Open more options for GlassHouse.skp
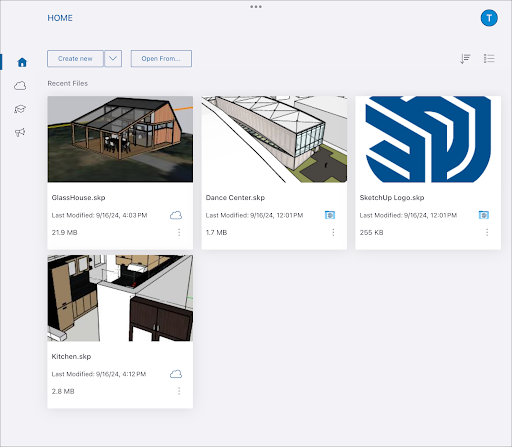Viewport: 512px width, 447px height. (179, 232)
